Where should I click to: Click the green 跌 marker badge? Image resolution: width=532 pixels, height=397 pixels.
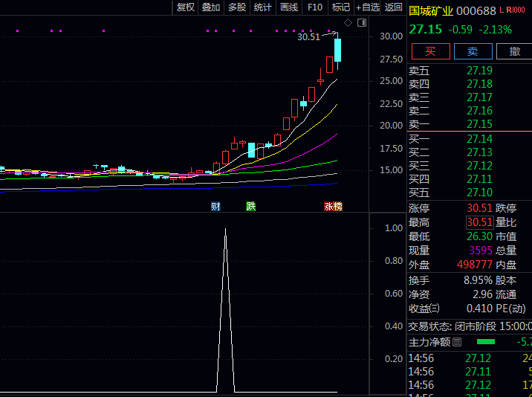pos(250,206)
